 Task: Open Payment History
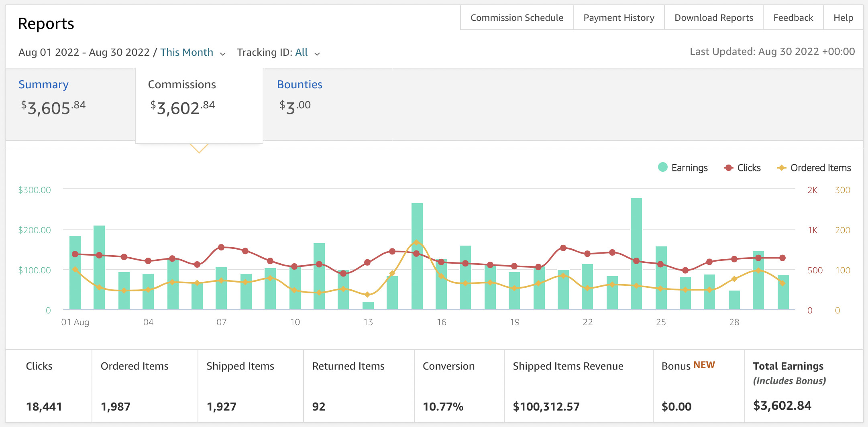(x=619, y=18)
